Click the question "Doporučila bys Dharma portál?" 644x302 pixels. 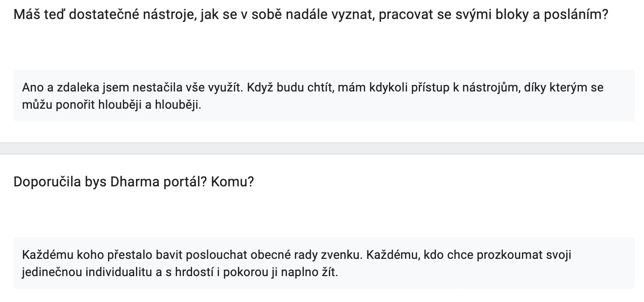(x=134, y=182)
